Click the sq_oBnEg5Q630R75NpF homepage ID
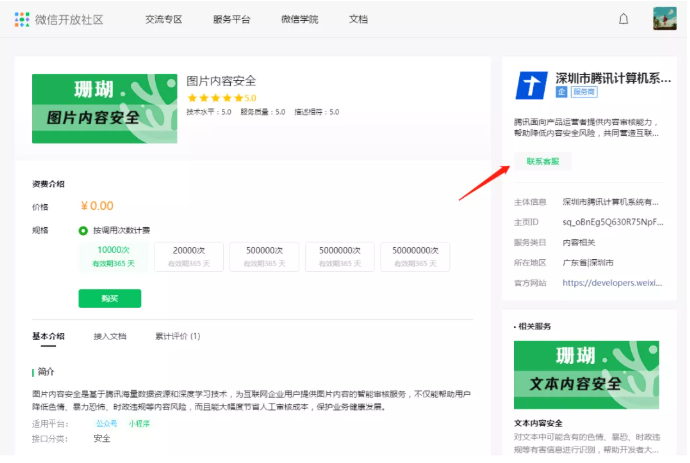The image size is (690, 463). pos(613,222)
